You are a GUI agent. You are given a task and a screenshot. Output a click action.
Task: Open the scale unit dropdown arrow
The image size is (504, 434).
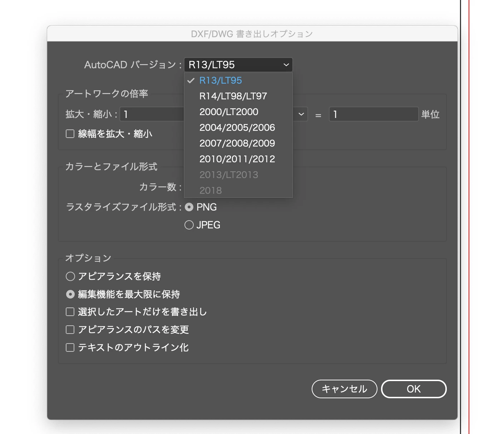301,114
